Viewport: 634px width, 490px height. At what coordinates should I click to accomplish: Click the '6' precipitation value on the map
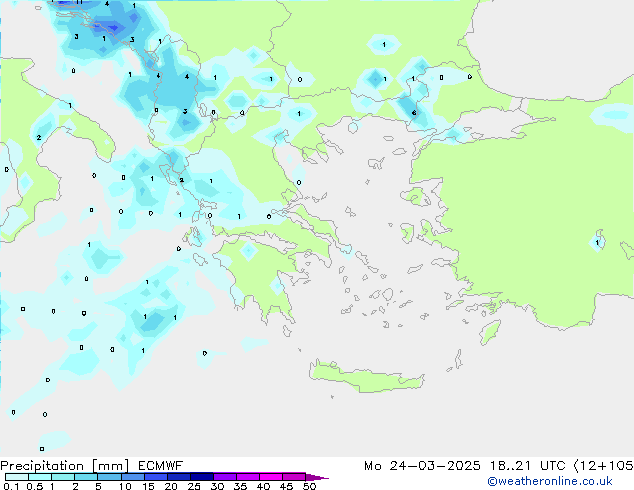[x=414, y=113]
